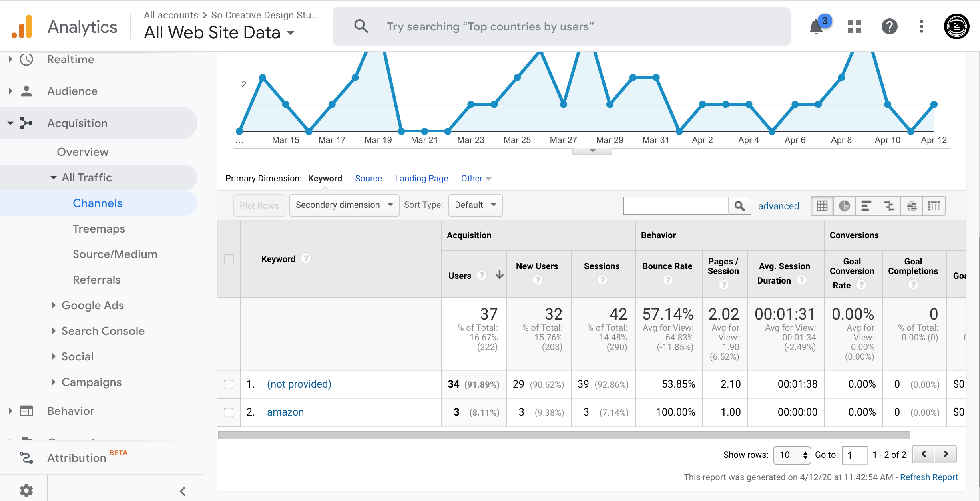Image resolution: width=980 pixels, height=501 pixels.
Task: Open the Source/Medium report
Action: click(x=115, y=254)
